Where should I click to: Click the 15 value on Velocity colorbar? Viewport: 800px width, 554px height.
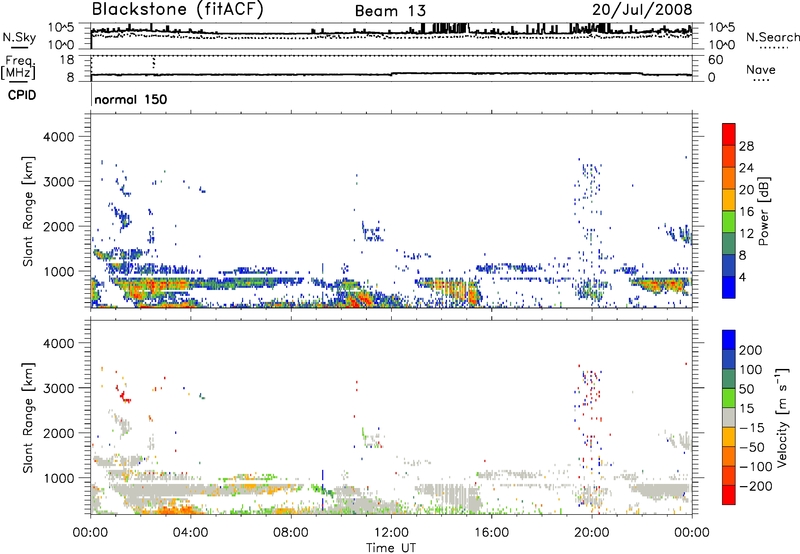[x=746, y=409]
